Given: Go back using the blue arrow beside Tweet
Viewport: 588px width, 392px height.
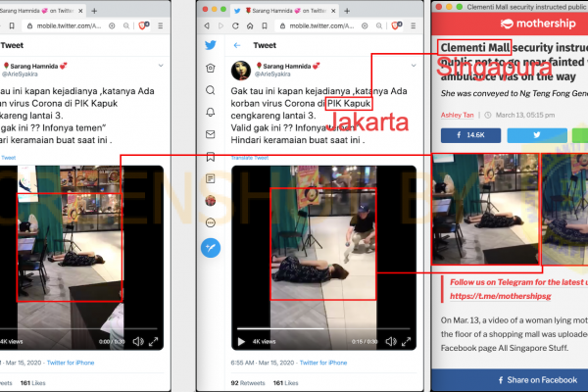Looking at the screenshot, I should coord(237,45).
